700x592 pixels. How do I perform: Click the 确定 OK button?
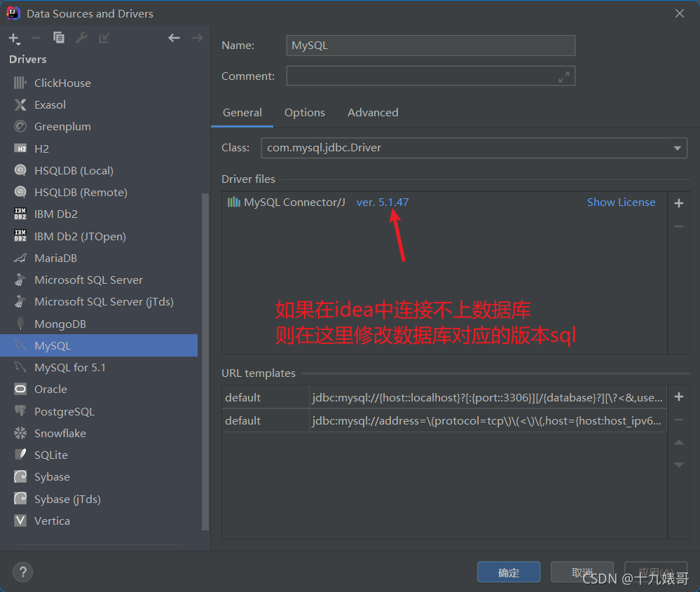coord(509,572)
